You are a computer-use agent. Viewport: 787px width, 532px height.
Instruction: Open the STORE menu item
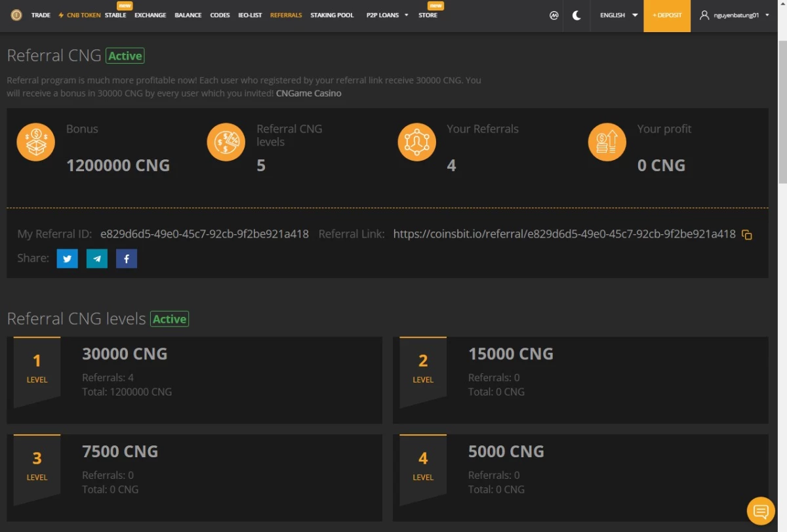point(428,15)
